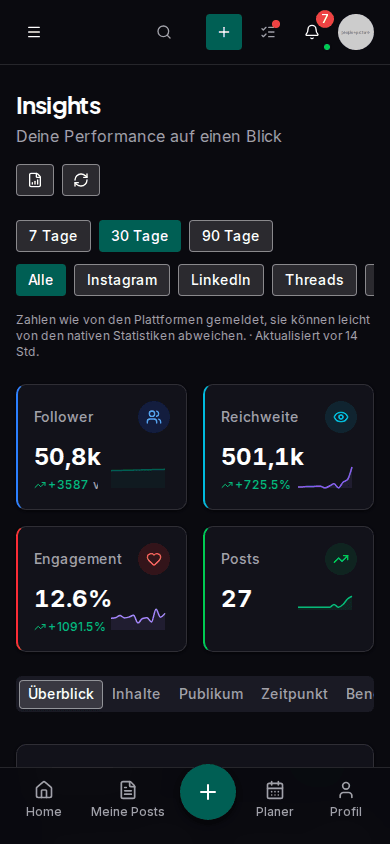Tap the floating create post plus button

point(208,792)
